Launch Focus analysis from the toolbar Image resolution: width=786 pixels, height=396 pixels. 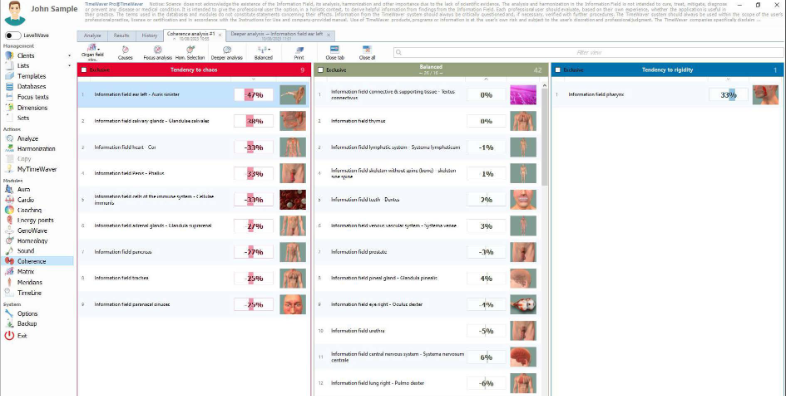click(157, 52)
